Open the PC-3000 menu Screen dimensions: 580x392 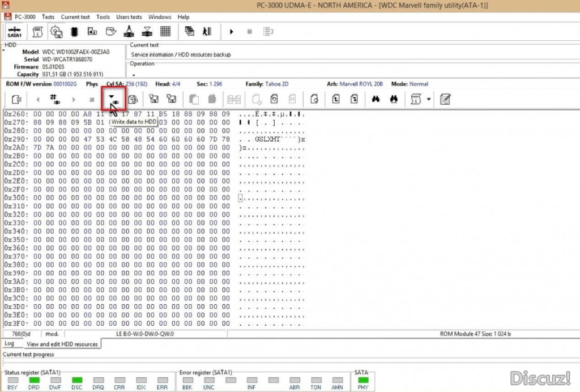coord(25,17)
